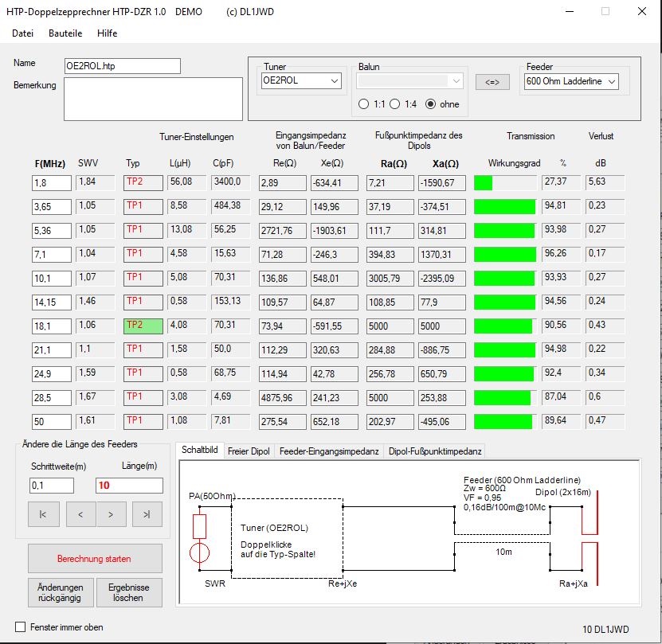Jump to maximum feeder length button

tap(147, 514)
